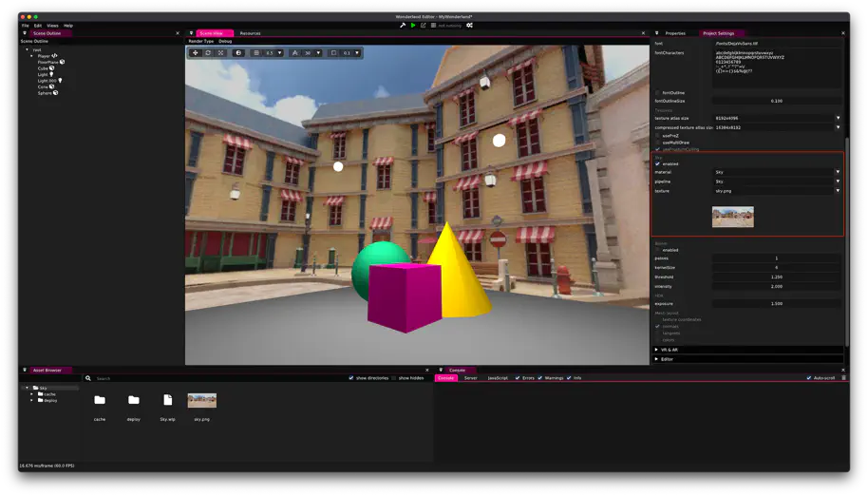
Task: Collapse the root node in Scene Outline
Action: tap(28, 49)
